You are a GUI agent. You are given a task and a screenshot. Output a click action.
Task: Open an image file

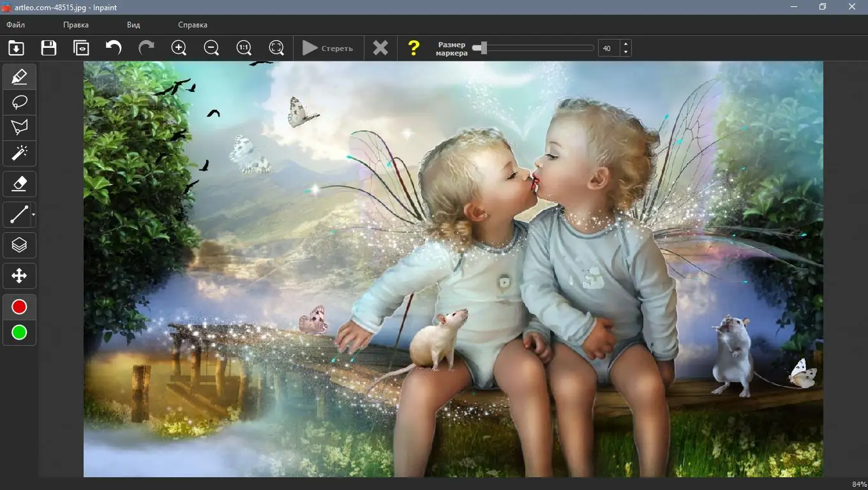point(15,48)
